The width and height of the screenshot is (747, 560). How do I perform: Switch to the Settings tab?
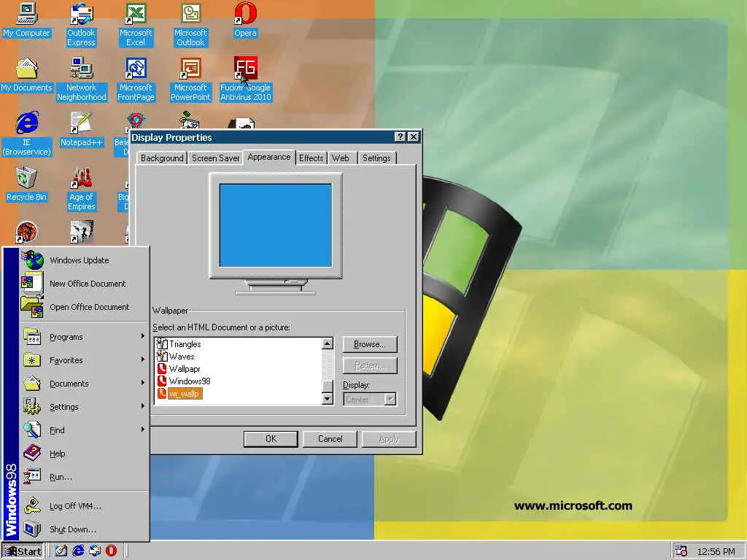point(376,158)
